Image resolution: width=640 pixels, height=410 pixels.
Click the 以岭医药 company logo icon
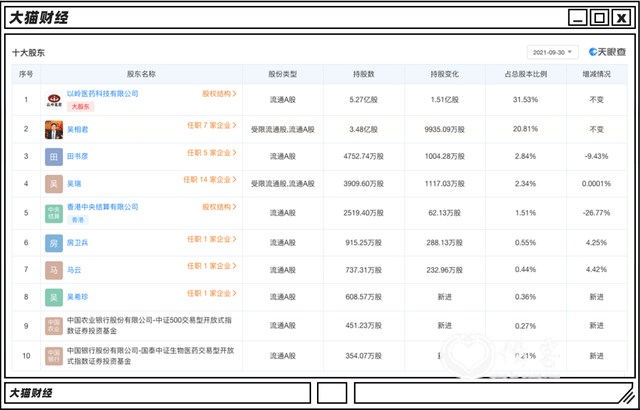tap(54, 100)
